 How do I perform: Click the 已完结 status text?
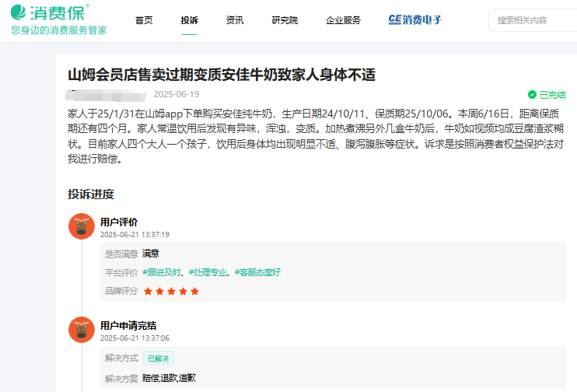pyautogui.click(x=552, y=95)
